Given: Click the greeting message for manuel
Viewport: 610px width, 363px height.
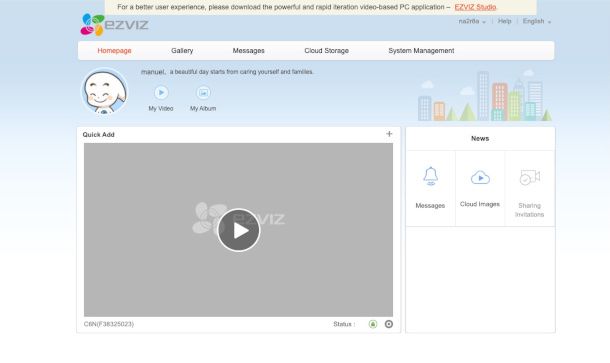Looking at the screenshot, I should pyautogui.click(x=227, y=72).
